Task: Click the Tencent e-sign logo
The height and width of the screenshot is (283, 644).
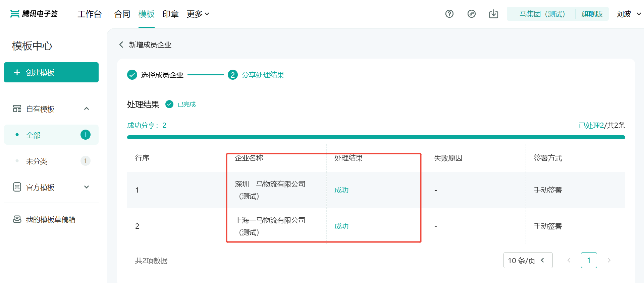Action: click(x=34, y=14)
